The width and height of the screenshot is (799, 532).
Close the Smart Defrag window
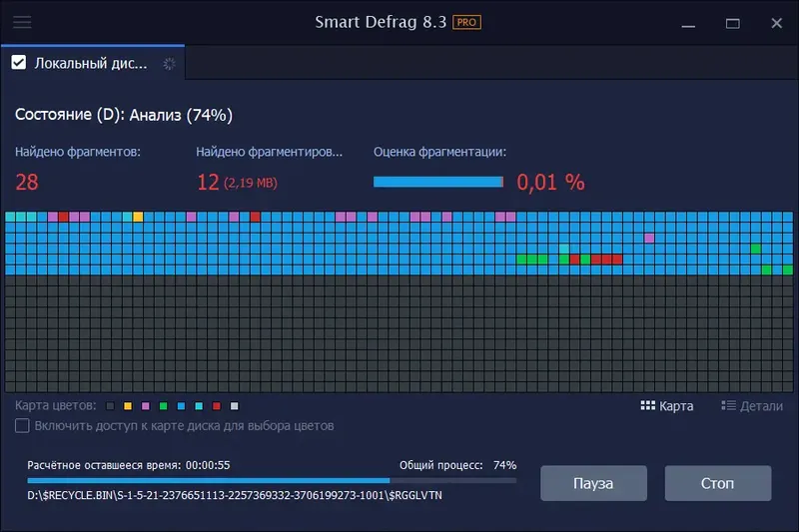tap(777, 23)
